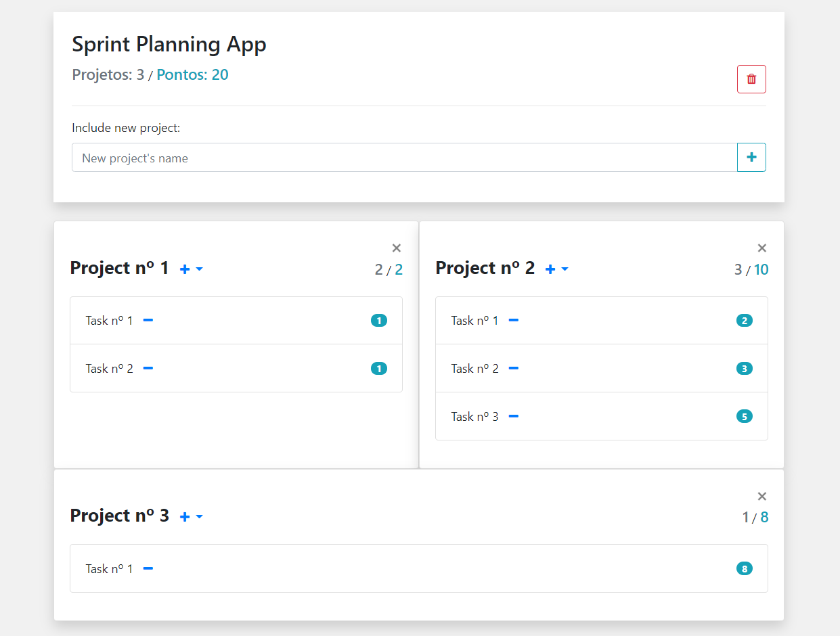Click the red trash delete-all icon

[x=751, y=79]
